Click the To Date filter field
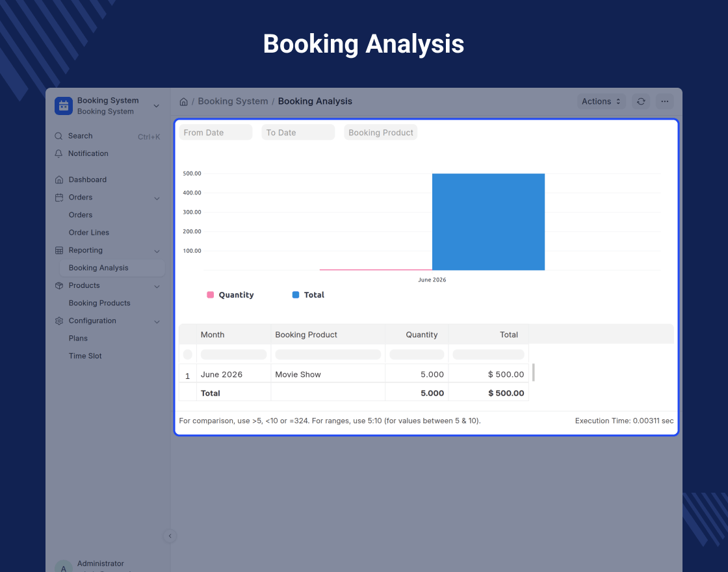Viewport: 728px width, 572px height. [x=298, y=133]
